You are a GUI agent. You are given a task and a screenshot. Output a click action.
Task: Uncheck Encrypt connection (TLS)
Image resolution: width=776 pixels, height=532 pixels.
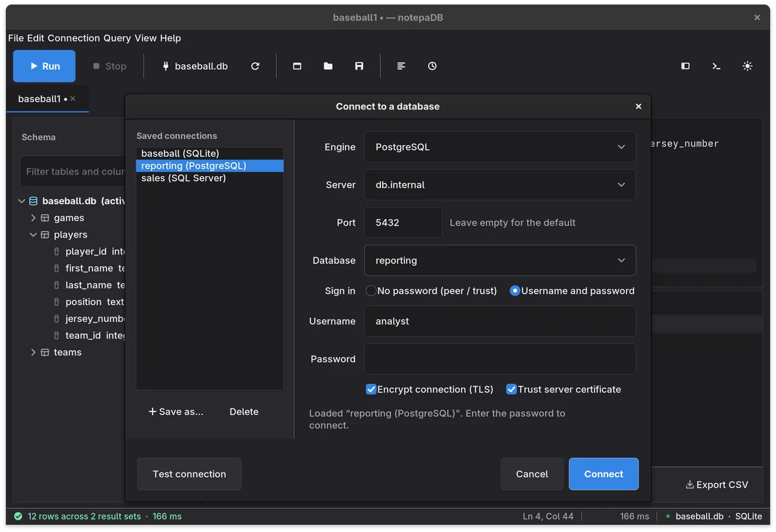429,389
